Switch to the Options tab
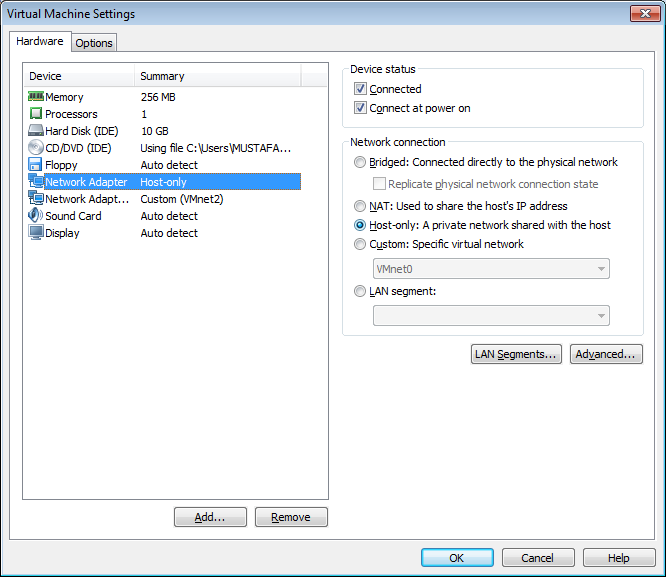The height and width of the screenshot is (577, 666). pos(94,43)
